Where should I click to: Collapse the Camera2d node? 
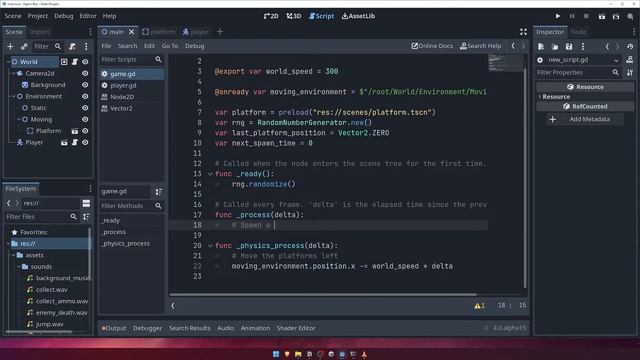pyautogui.click(x=13, y=73)
